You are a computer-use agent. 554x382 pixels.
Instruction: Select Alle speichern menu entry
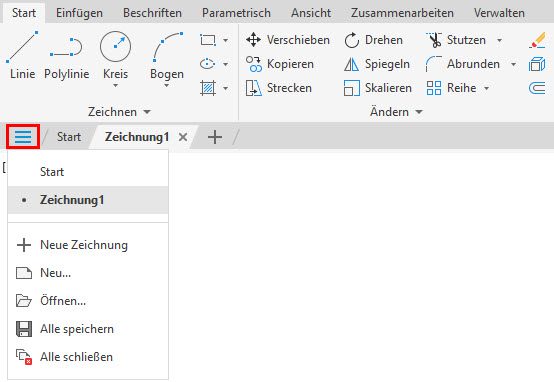pos(88,329)
